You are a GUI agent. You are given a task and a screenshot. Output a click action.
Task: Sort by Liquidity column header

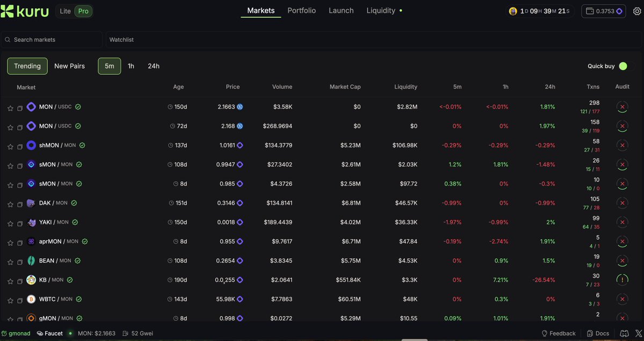pos(406,87)
